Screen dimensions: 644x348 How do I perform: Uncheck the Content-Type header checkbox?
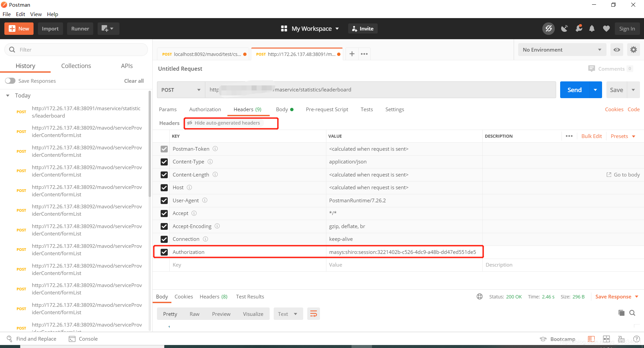[x=164, y=162]
